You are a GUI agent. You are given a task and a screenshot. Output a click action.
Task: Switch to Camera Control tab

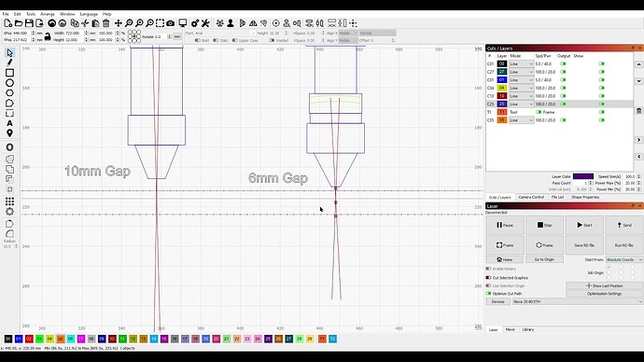pyautogui.click(x=531, y=198)
